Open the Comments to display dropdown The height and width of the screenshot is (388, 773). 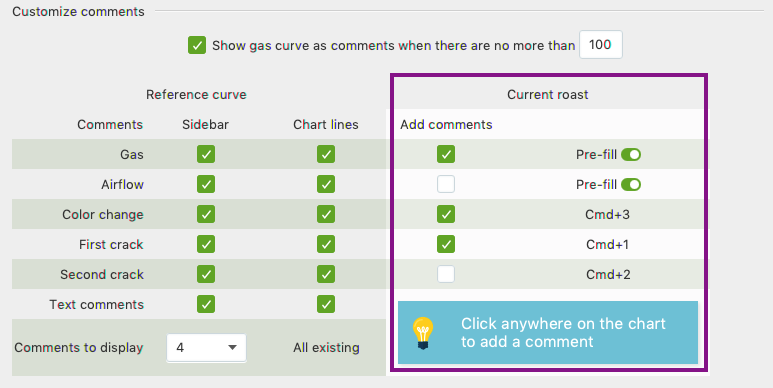tap(206, 348)
